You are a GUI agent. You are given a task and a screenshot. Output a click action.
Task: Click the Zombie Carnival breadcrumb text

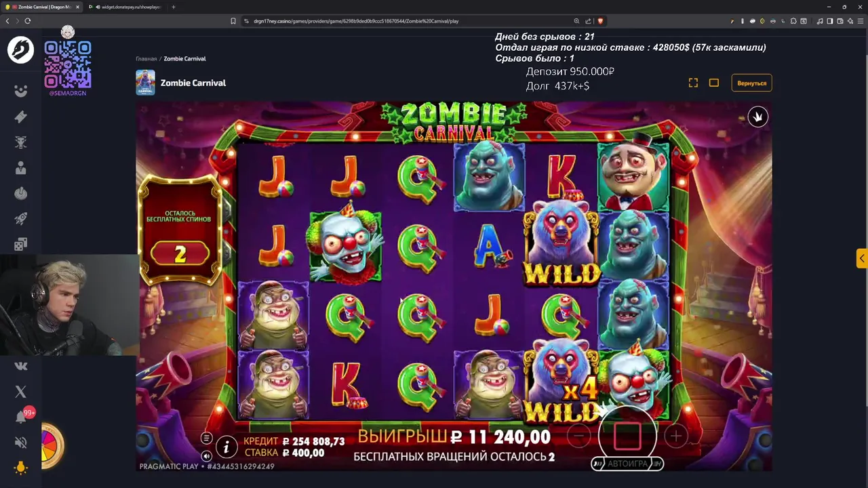184,59
